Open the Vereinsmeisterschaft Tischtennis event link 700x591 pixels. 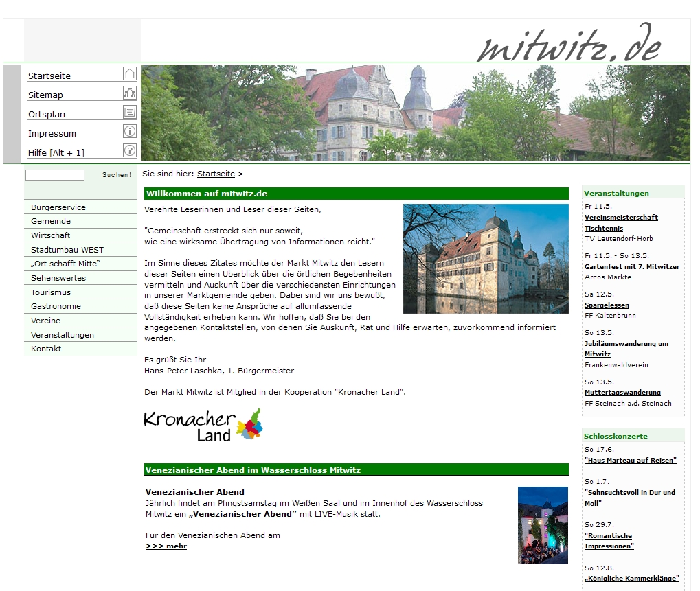point(621,222)
